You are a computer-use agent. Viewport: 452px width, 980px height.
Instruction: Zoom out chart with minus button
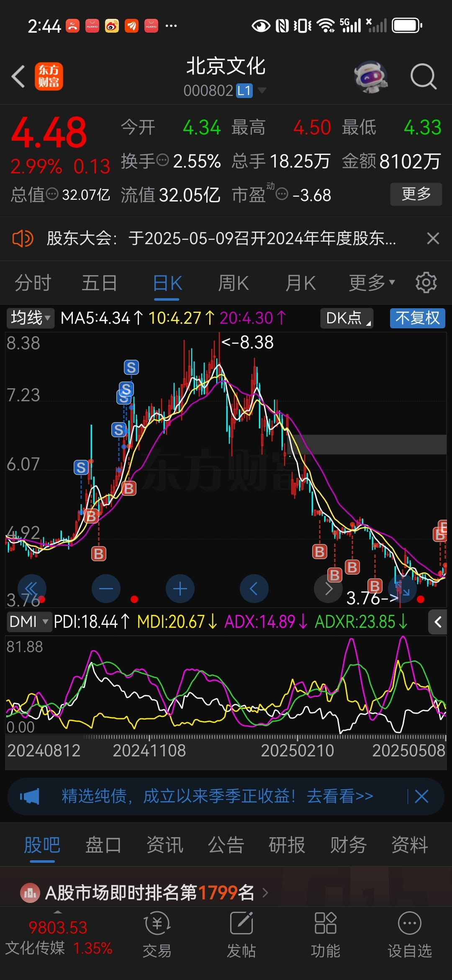106,588
